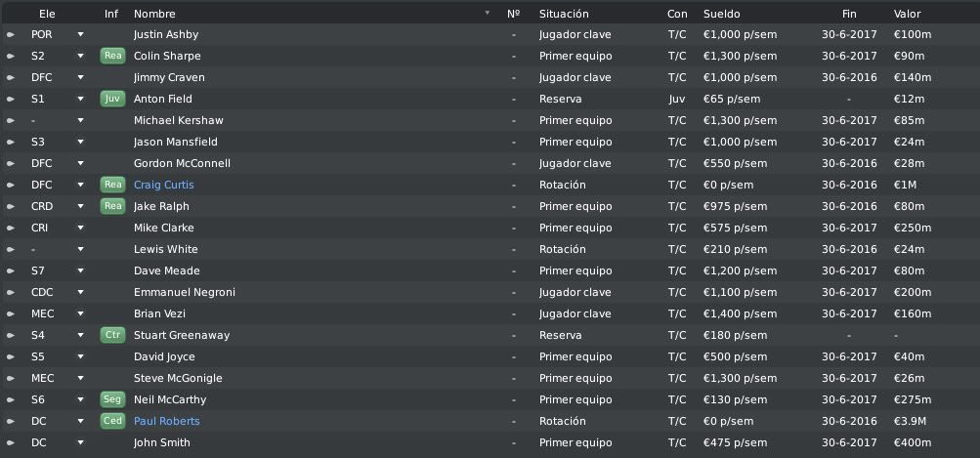Open position dropdown for Lewis White

tap(80, 249)
